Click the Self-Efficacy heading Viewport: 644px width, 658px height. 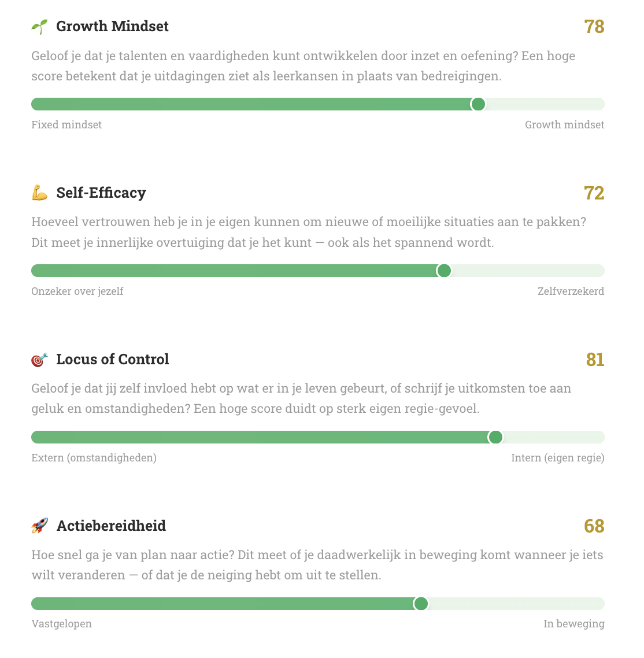pos(101,193)
